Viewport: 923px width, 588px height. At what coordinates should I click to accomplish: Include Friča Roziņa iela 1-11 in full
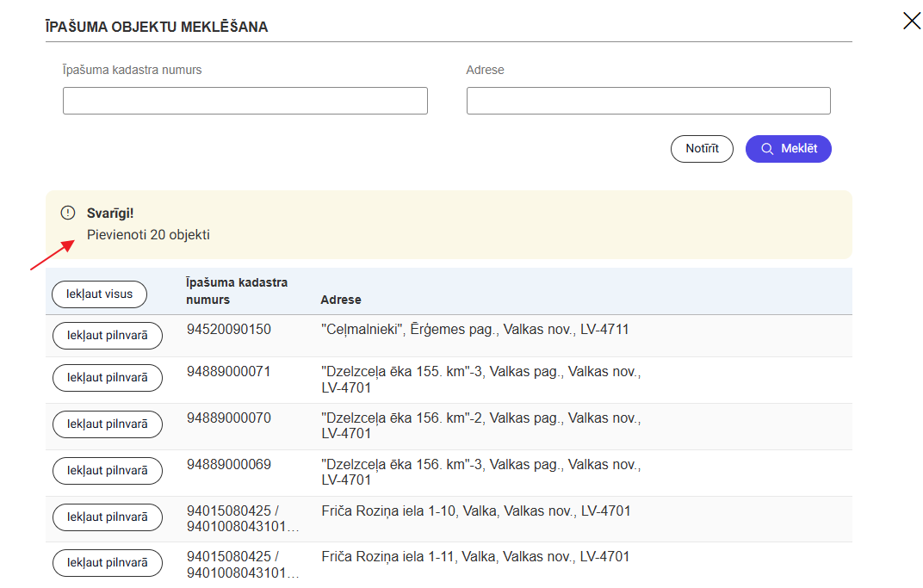[108, 562]
